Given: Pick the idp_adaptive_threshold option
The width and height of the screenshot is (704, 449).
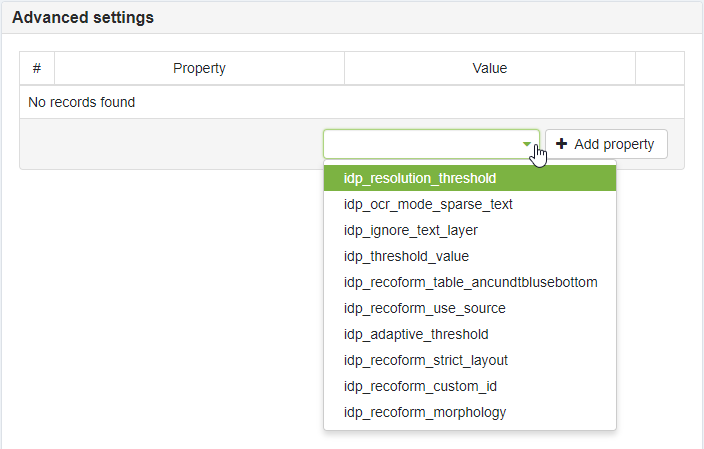Looking at the screenshot, I should tap(416, 334).
